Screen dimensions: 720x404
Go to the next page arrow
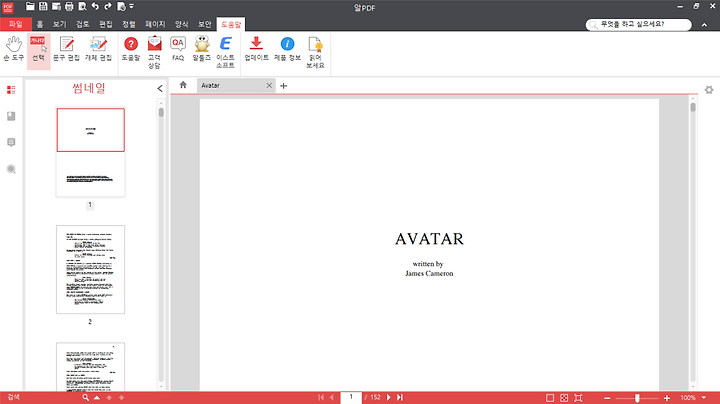(388, 398)
